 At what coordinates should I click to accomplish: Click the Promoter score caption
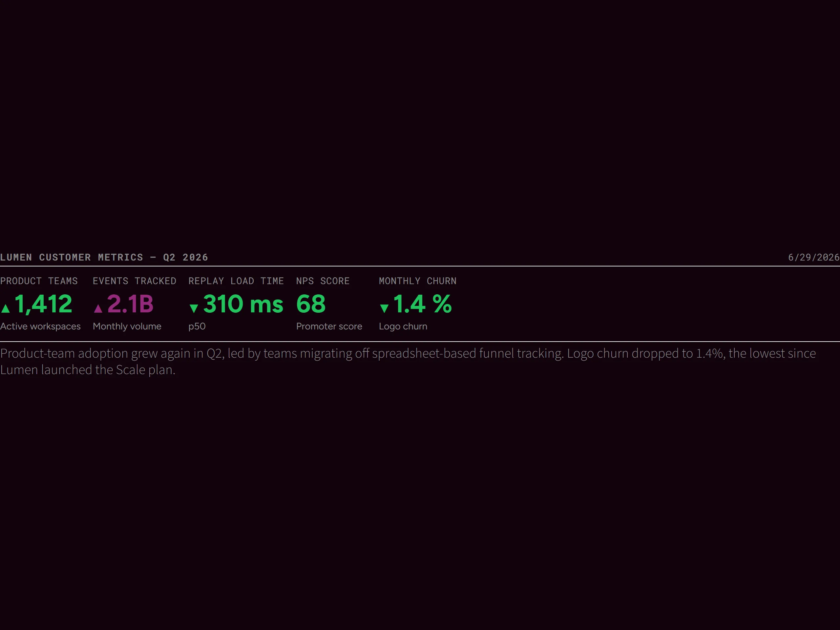[329, 326]
